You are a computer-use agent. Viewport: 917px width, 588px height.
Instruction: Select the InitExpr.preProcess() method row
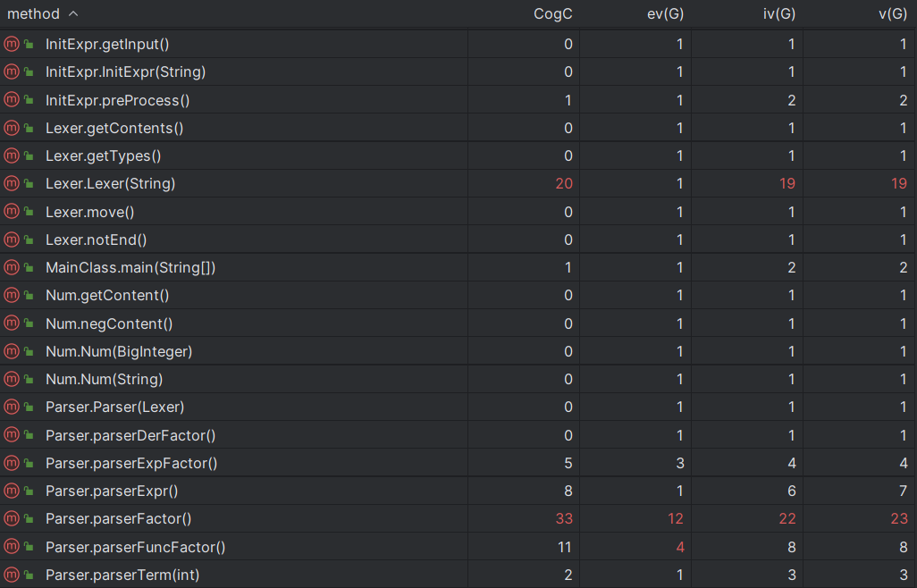pos(458,100)
